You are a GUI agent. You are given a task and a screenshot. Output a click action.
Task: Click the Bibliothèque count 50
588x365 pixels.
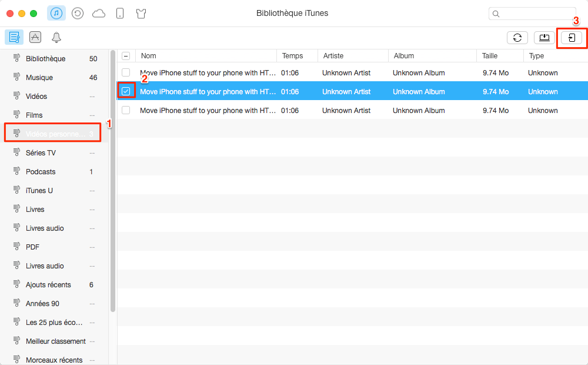pyautogui.click(x=93, y=59)
